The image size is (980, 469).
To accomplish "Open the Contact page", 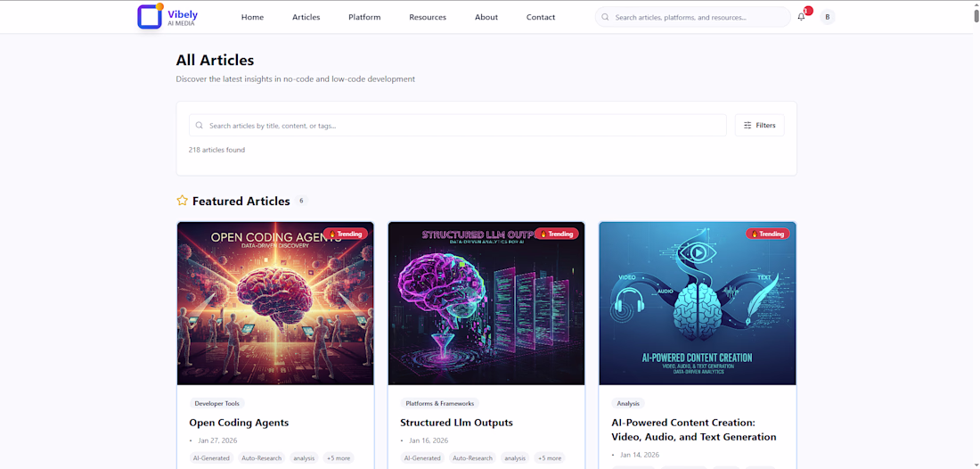I will (541, 17).
